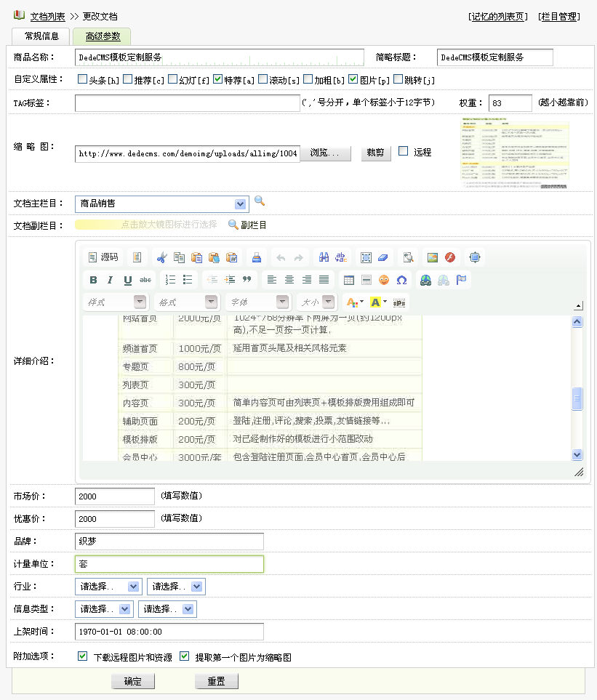The height and width of the screenshot is (700, 597).
Task: Open the text color picker
Action: tap(354, 302)
